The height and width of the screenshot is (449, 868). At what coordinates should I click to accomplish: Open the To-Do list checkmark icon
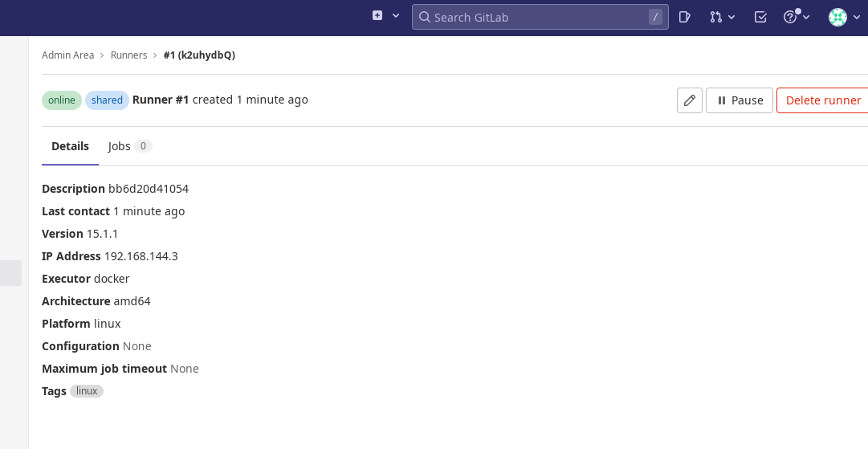760,17
